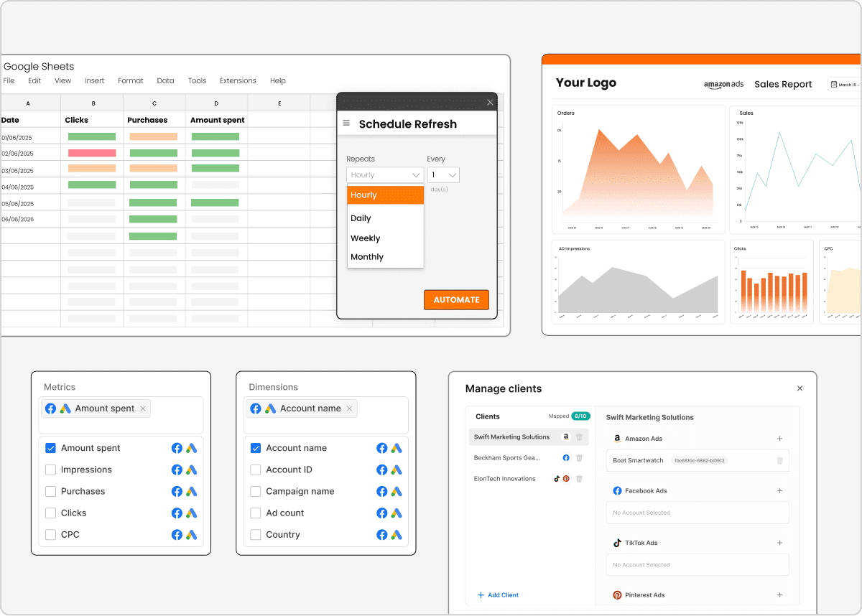Remove the Amount spent metric tag
The width and height of the screenshot is (862, 616).
click(143, 409)
